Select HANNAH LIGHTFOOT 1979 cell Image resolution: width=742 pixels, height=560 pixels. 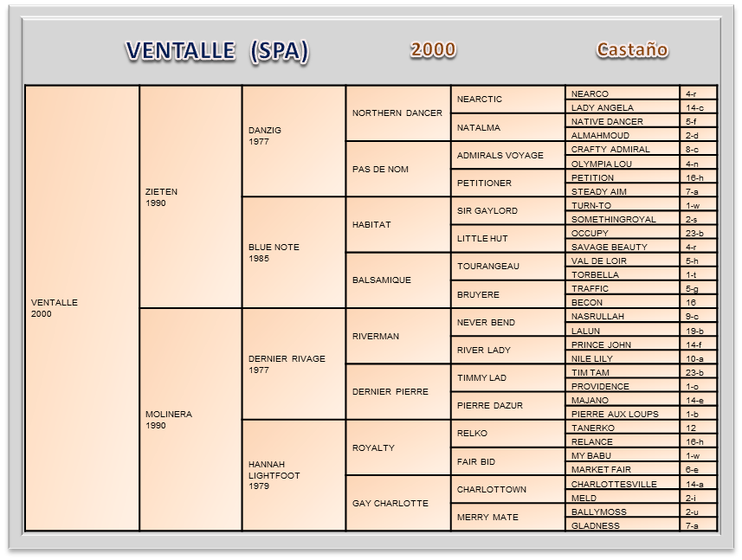click(294, 474)
